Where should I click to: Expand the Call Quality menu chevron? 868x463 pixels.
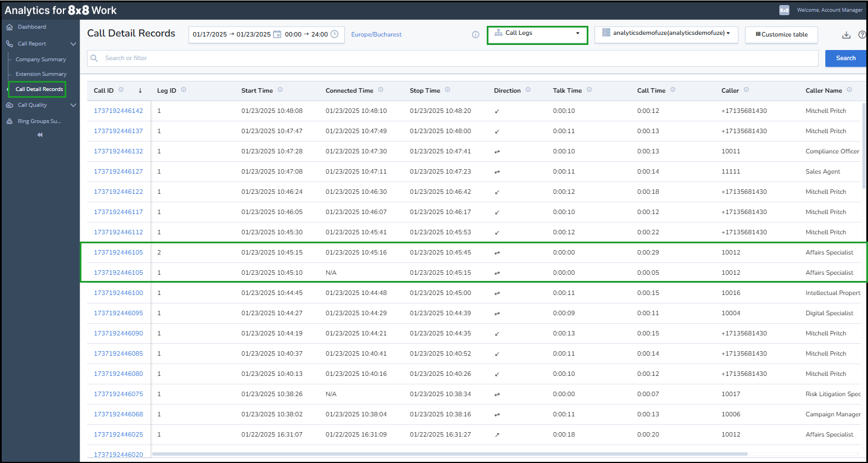tap(73, 105)
